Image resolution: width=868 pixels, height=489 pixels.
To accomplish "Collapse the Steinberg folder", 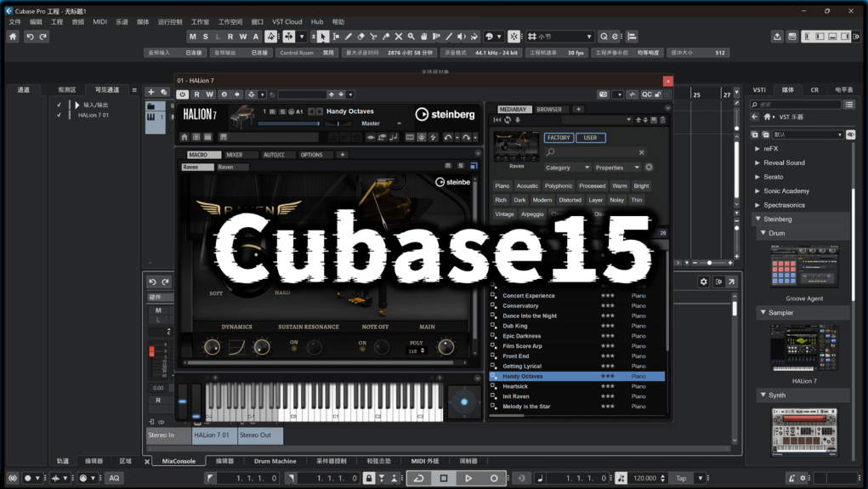I will coord(758,219).
